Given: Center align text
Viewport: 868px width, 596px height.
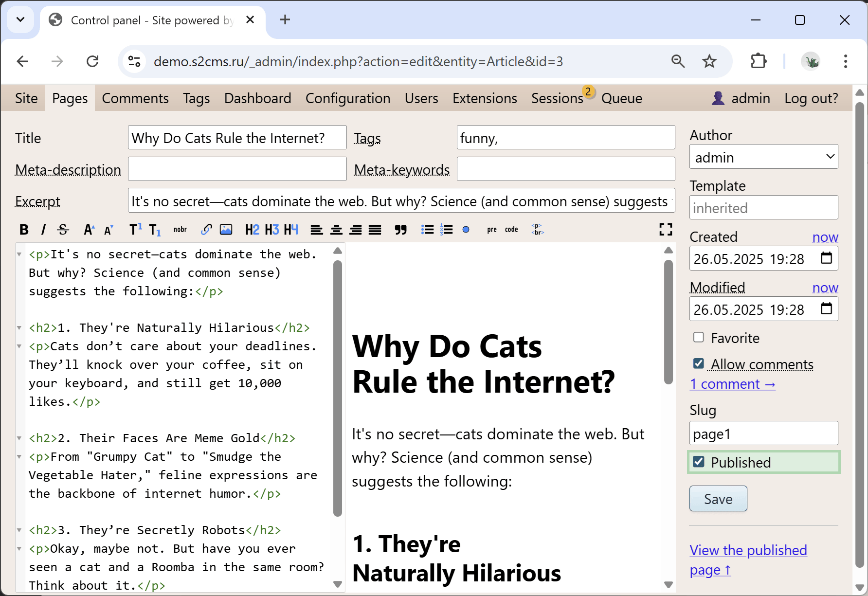Looking at the screenshot, I should tap(336, 230).
